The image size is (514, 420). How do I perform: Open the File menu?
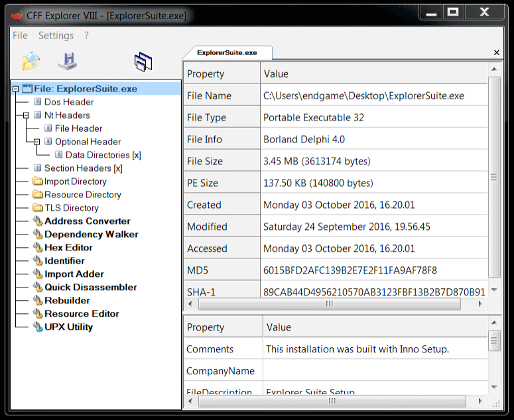pos(20,36)
